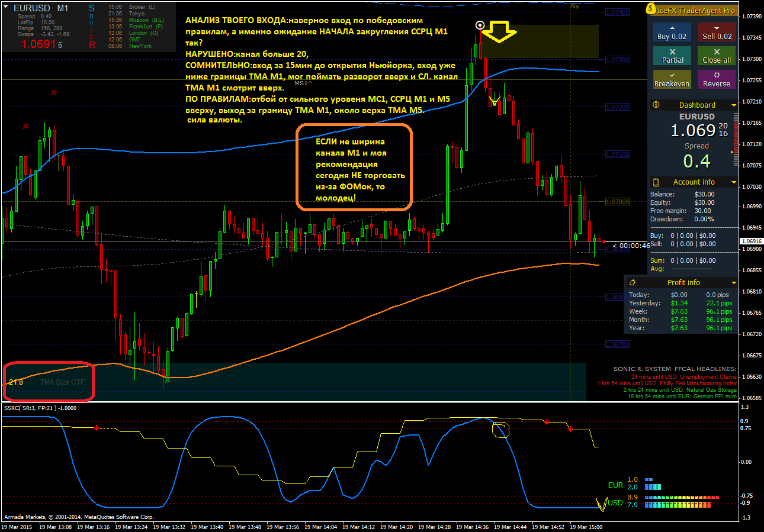
Task: Click the Week $7.63 profit row
Action: 681,311
